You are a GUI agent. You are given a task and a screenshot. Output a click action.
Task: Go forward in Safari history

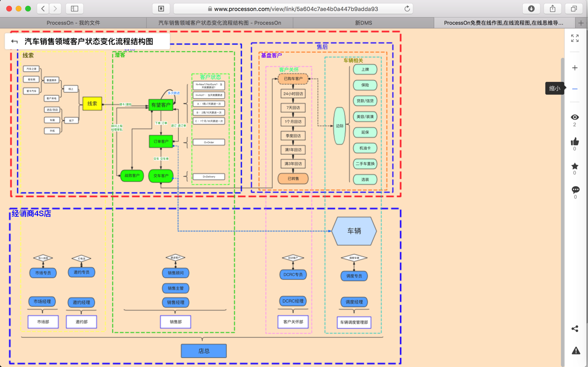point(55,9)
